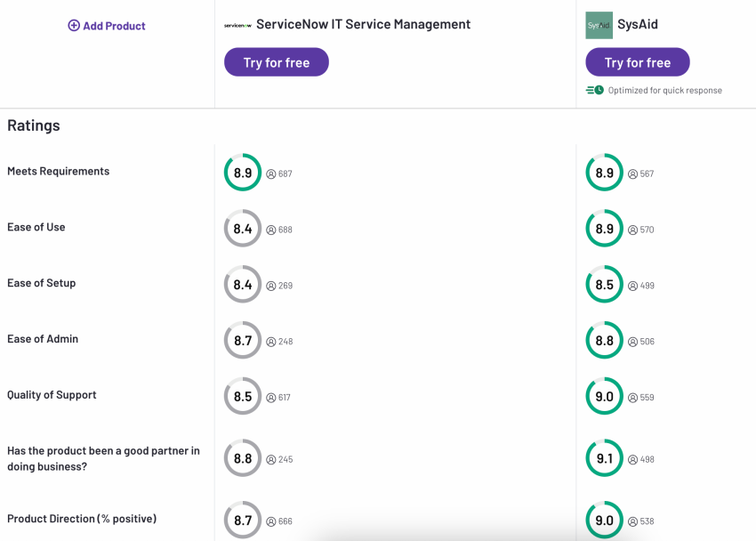This screenshot has height=541, width=756.
Task: Select ServiceNow's 617 reviewer count
Action: click(x=285, y=398)
